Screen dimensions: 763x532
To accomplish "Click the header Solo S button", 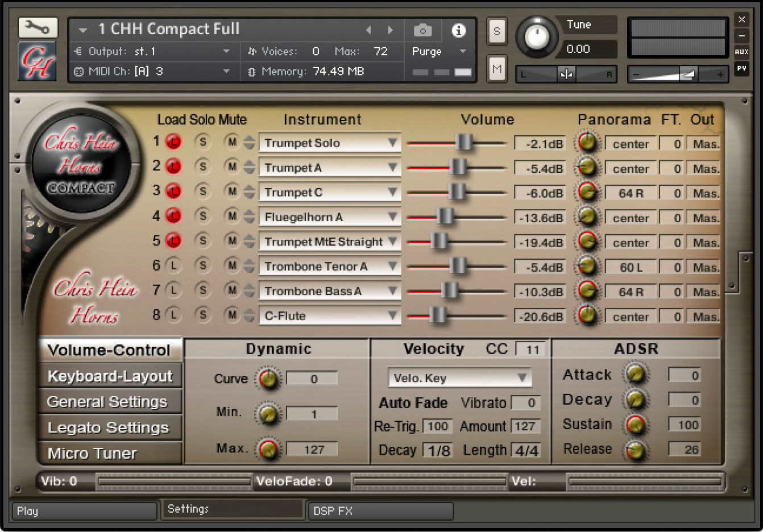I will pos(496,31).
